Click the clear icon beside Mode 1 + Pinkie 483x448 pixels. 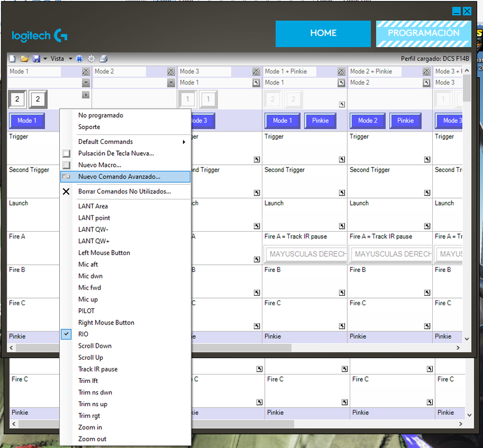tap(341, 72)
